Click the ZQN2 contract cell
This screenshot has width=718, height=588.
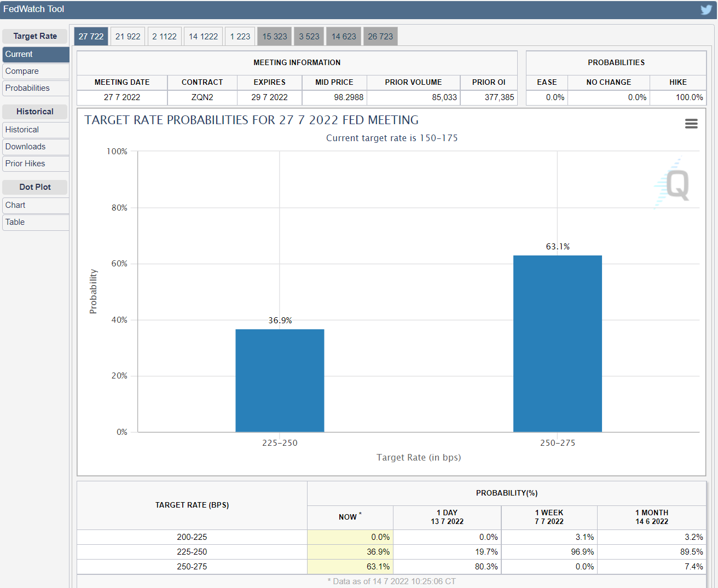(x=202, y=97)
